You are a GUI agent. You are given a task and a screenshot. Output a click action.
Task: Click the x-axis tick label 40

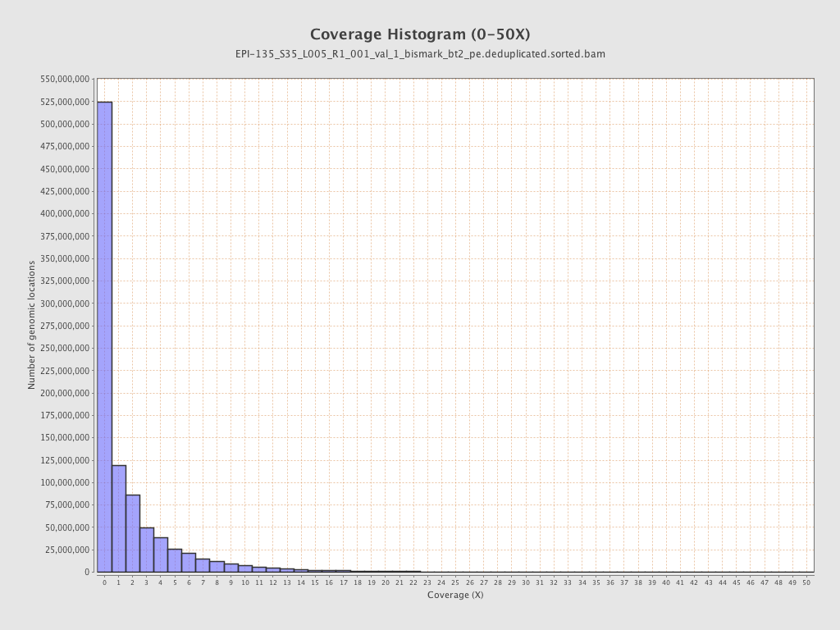(666, 583)
